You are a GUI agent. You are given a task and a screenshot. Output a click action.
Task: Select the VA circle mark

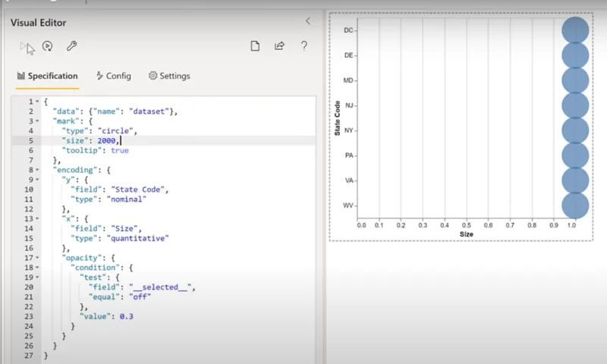[575, 180]
